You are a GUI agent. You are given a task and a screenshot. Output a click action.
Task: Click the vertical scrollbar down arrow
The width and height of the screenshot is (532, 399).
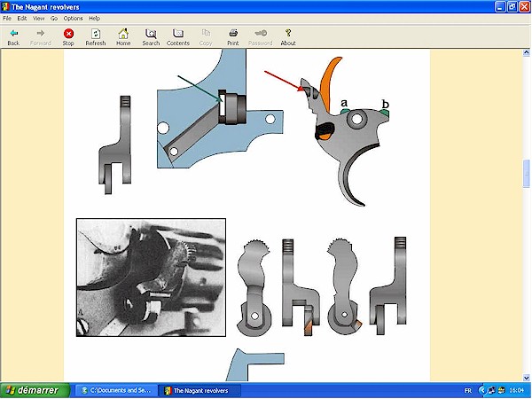coord(526,378)
